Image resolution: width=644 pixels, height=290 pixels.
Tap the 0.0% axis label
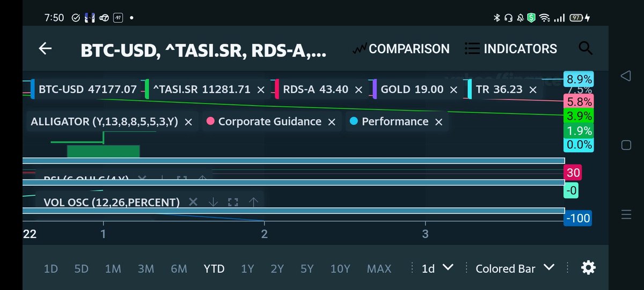pyautogui.click(x=580, y=144)
